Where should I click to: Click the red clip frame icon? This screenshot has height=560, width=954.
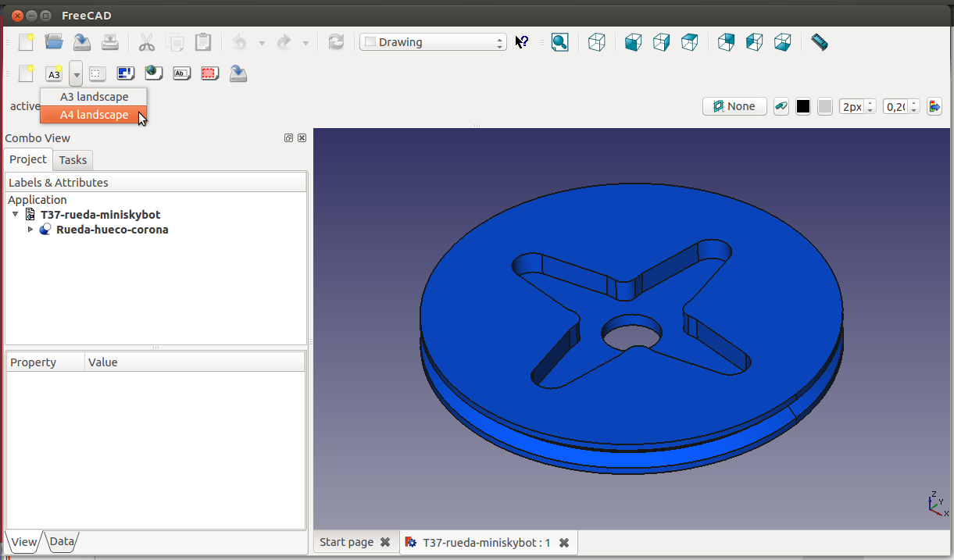pyautogui.click(x=209, y=73)
